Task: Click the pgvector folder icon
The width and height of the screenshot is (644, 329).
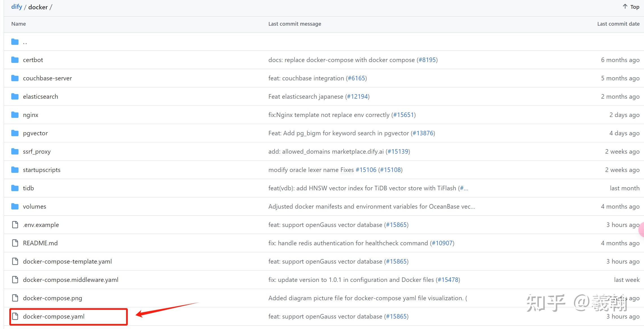Action: point(15,133)
